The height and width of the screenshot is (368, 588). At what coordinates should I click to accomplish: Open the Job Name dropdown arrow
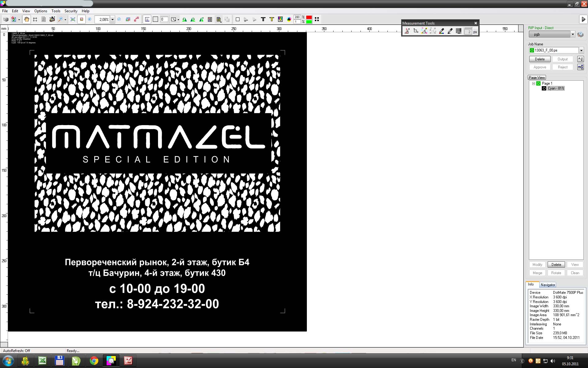pos(581,50)
